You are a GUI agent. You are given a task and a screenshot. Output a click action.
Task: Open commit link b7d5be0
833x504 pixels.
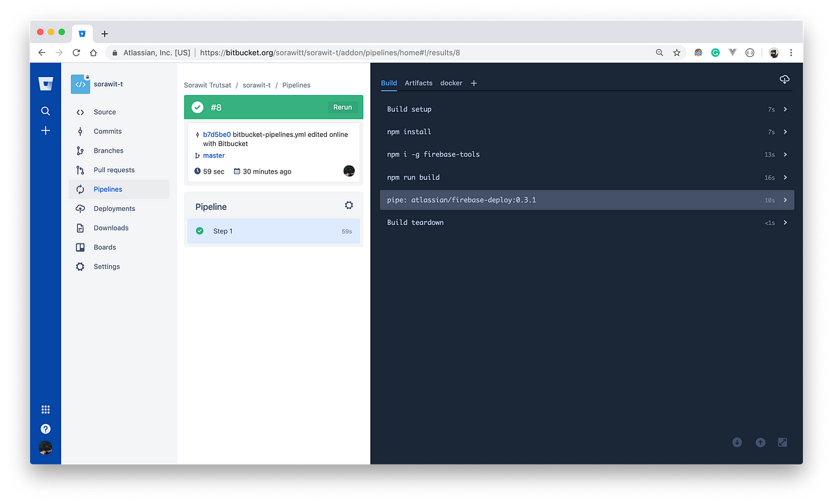pyautogui.click(x=217, y=135)
